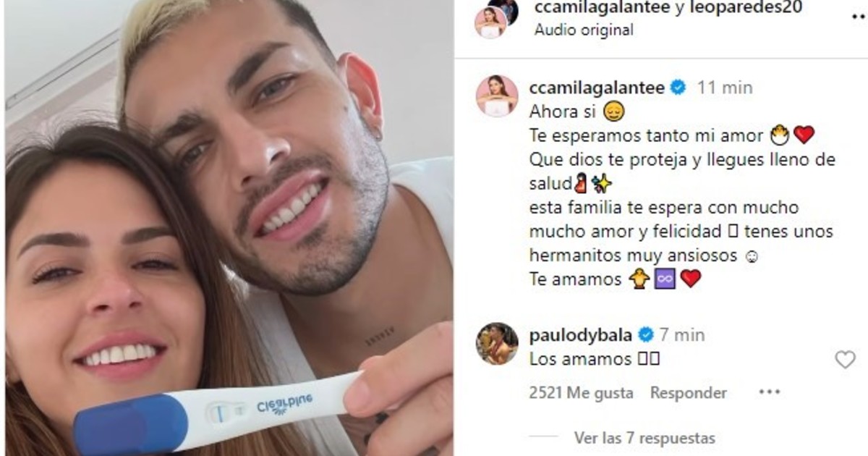Expand Ver las 7 respuestas replies
The height and width of the screenshot is (456, 868).
pos(644,438)
